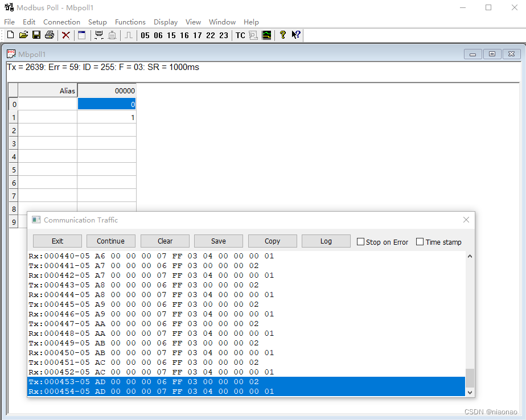Click the traffic log scrollbar thumb
Viewport: 526px width, 420px height.
click(470, 378)
